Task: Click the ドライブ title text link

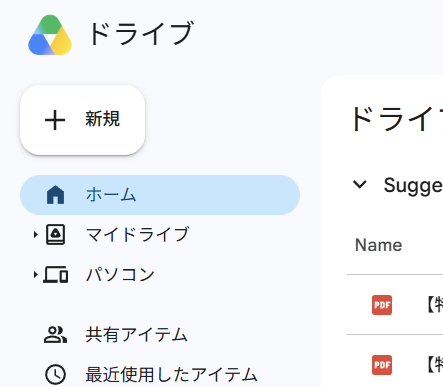Action: [x=141, y=33]
